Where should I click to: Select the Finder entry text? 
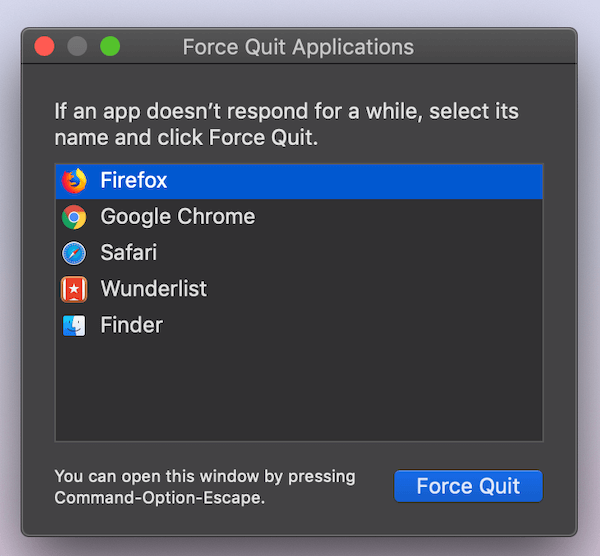[x=132, y=325]
